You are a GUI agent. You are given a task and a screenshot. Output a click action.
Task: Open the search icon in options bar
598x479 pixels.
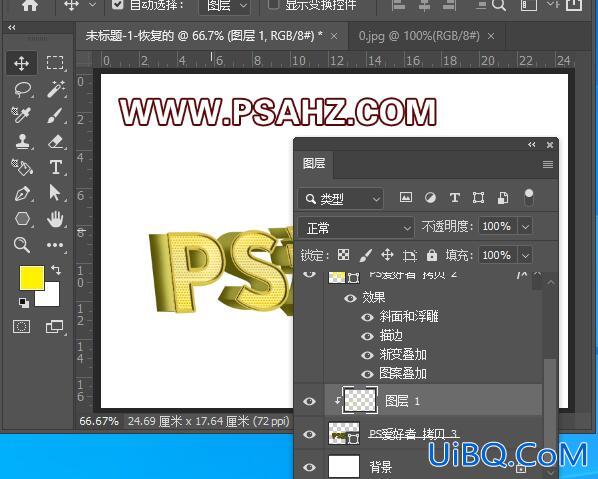click(x=498, y=5)
